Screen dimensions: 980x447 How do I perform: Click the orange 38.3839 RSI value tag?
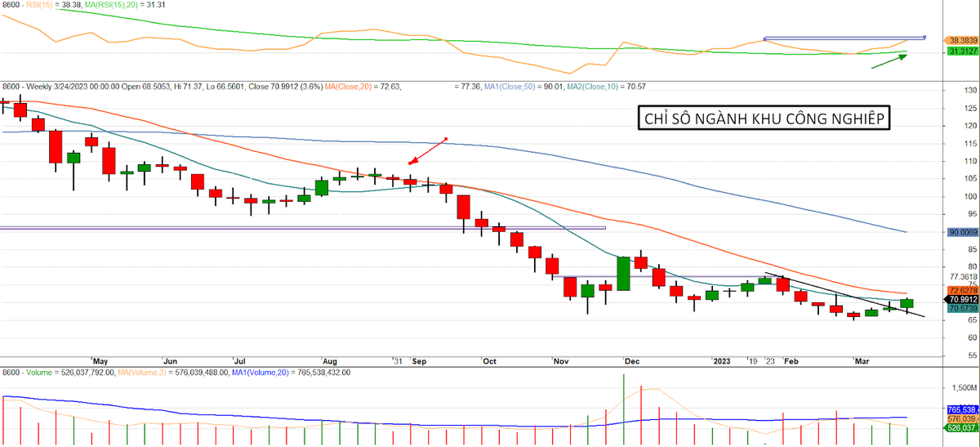coord(960,39)
